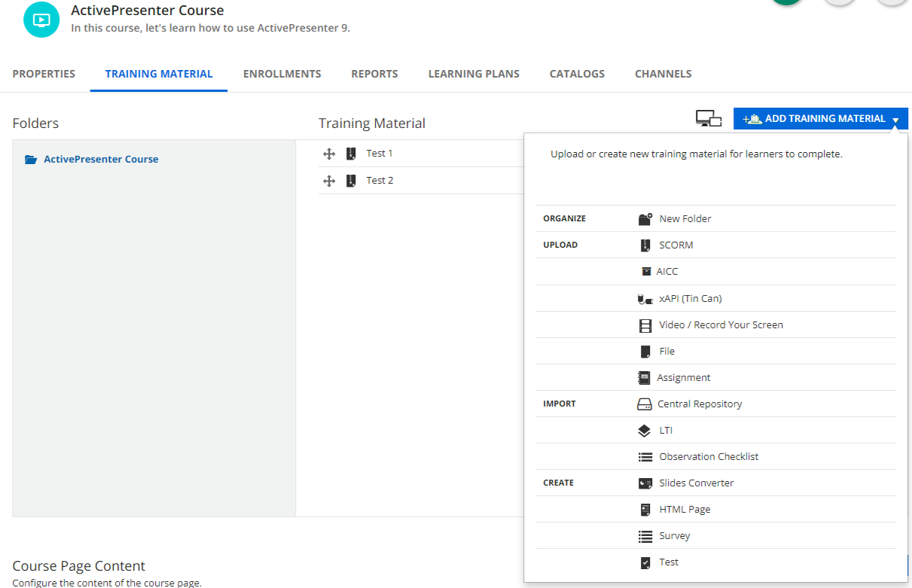Image resolution: width=912 pixels, height=588 pixels.
Task: Select the LTI option
Action: click(666, 431)
